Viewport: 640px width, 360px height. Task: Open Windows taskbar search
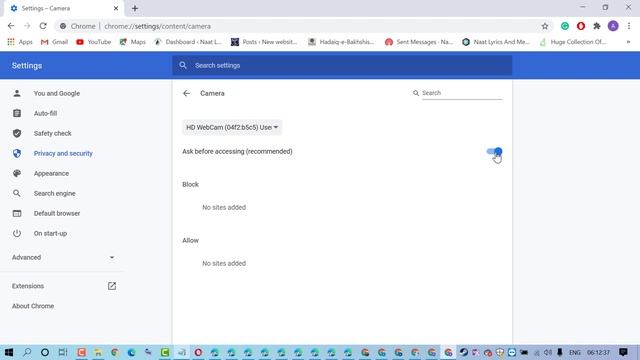27,352
